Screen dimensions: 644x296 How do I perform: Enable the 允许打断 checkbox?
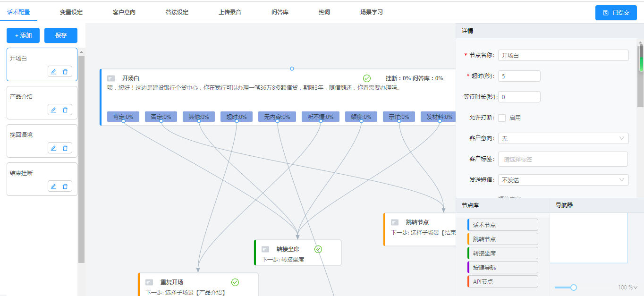tap(502, 118)
